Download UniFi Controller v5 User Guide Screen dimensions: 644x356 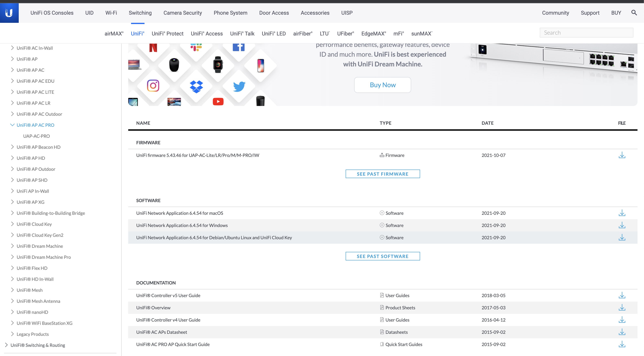622,295
